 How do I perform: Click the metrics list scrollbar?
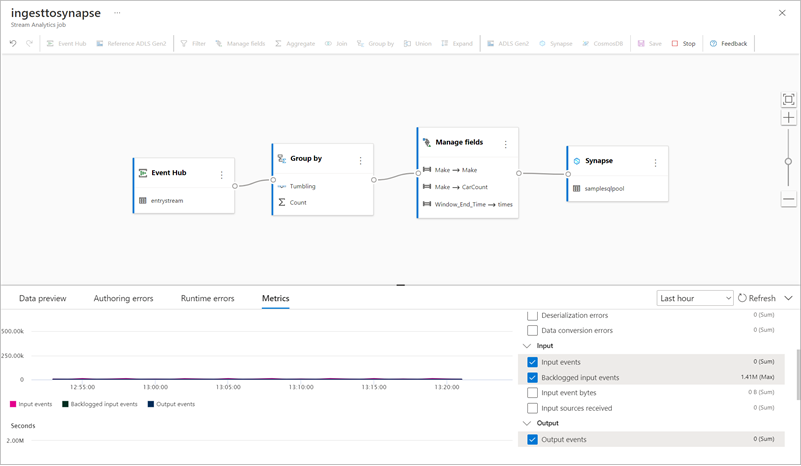[798, 375]
